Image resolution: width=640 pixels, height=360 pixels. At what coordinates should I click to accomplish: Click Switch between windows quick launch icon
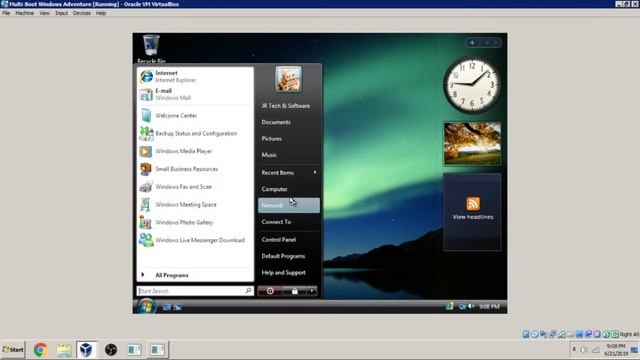coord(178,307)
